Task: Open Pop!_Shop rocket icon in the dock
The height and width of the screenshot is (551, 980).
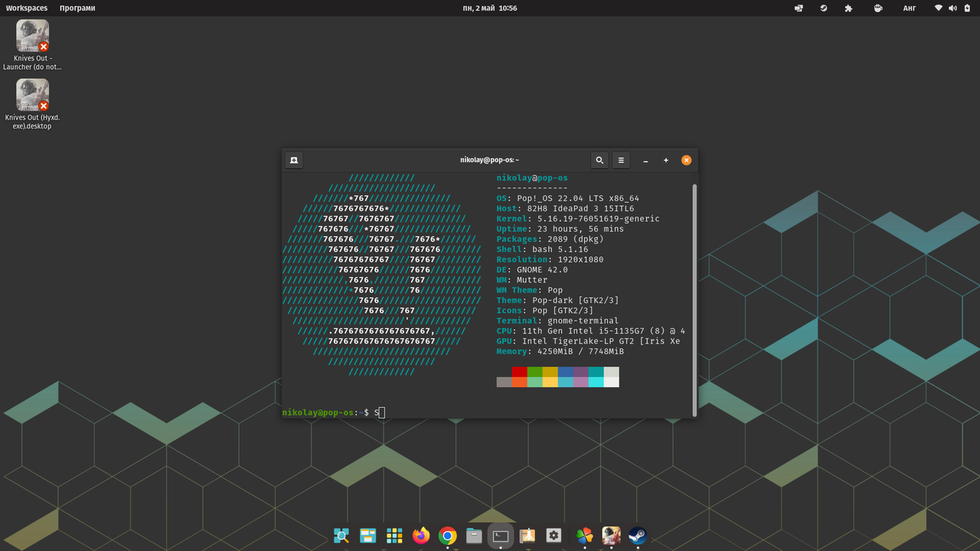Action: tap(527, 536)
